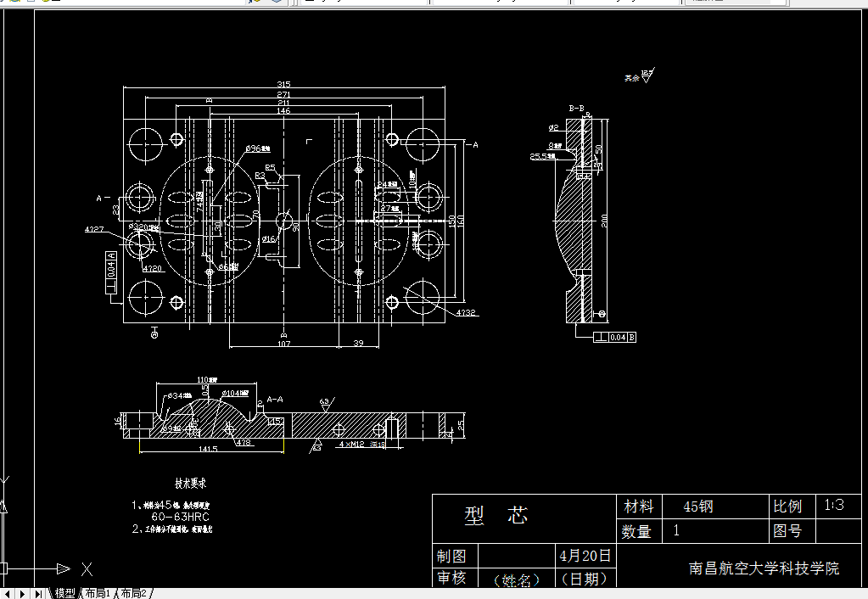Select the 25.5 dimension in section B-B
868x599 pixels.
tap(542, 157)
